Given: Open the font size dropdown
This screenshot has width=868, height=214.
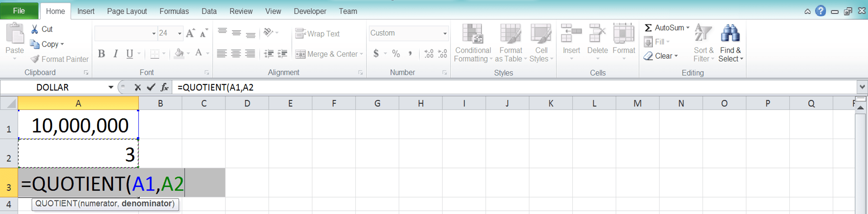Looking at the screenshot, I should click(179, 33).
